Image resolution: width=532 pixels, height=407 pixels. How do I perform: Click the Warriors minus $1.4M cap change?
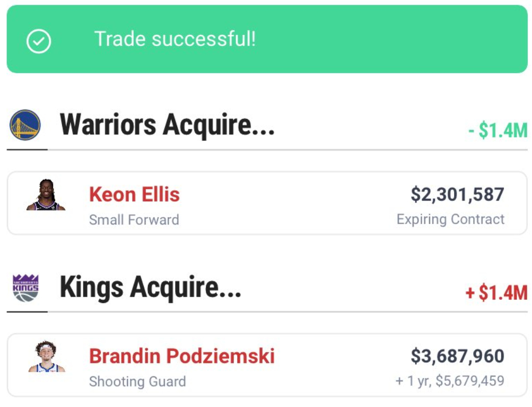[498, 131]
